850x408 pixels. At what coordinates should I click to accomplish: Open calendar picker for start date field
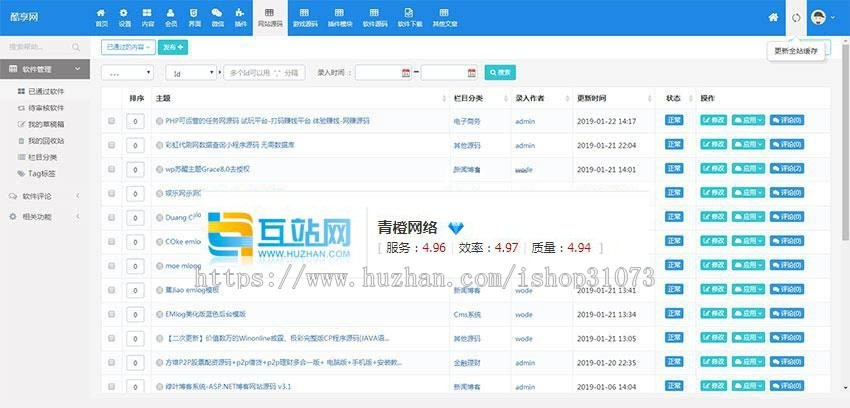point(405,73)
